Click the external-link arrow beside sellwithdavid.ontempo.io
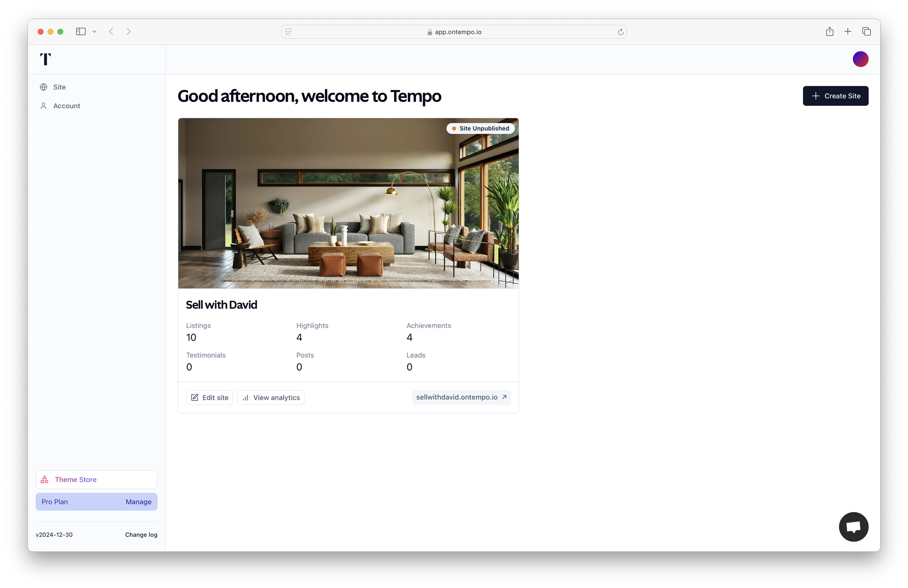This screenshot has height=588, width=908. [504, 397]
